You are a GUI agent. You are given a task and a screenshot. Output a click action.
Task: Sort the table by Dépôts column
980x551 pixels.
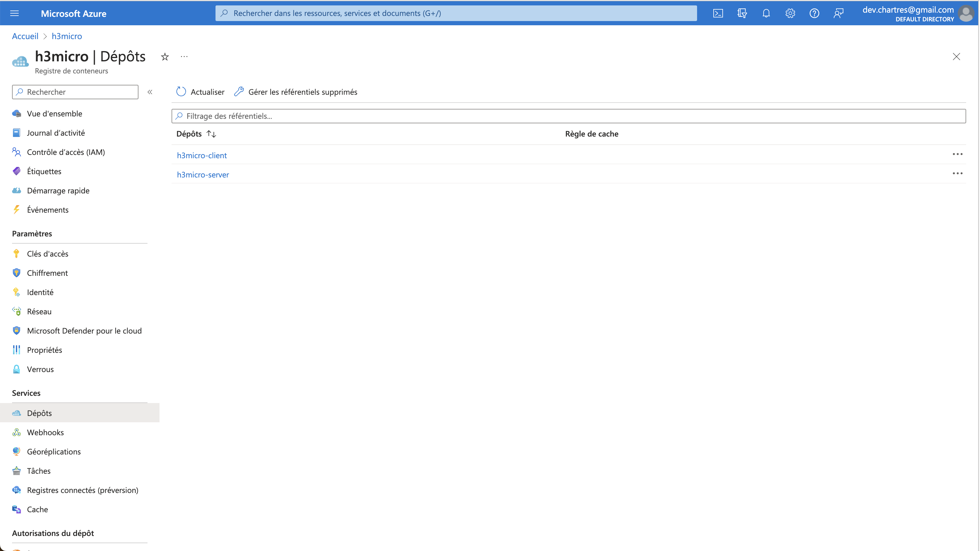coord(196,134)
